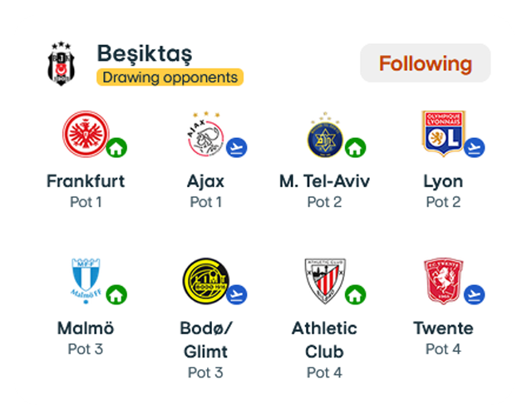Click the M. Tel-Aviv team name

click(324, 181)
